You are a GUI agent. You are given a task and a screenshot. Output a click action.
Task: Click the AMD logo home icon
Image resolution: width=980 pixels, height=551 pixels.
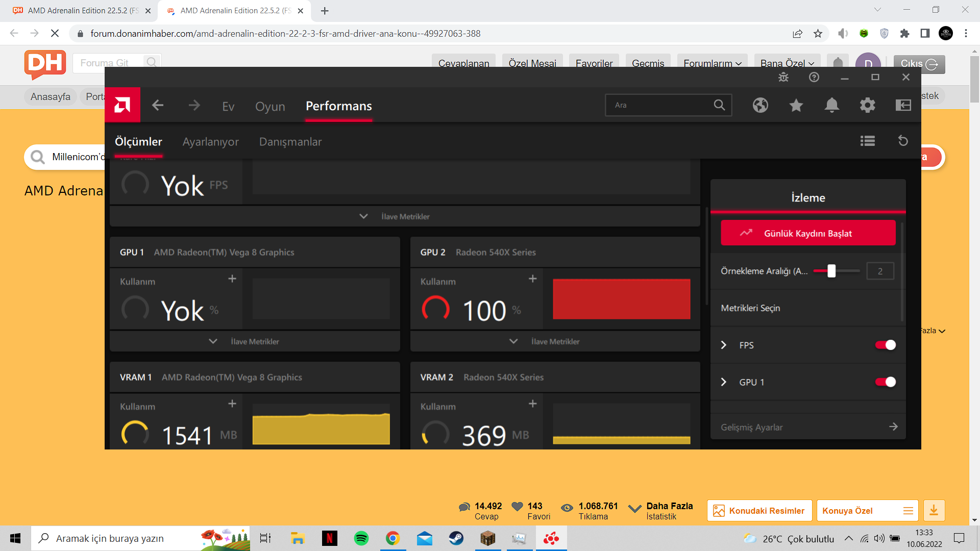pos(122,105)
